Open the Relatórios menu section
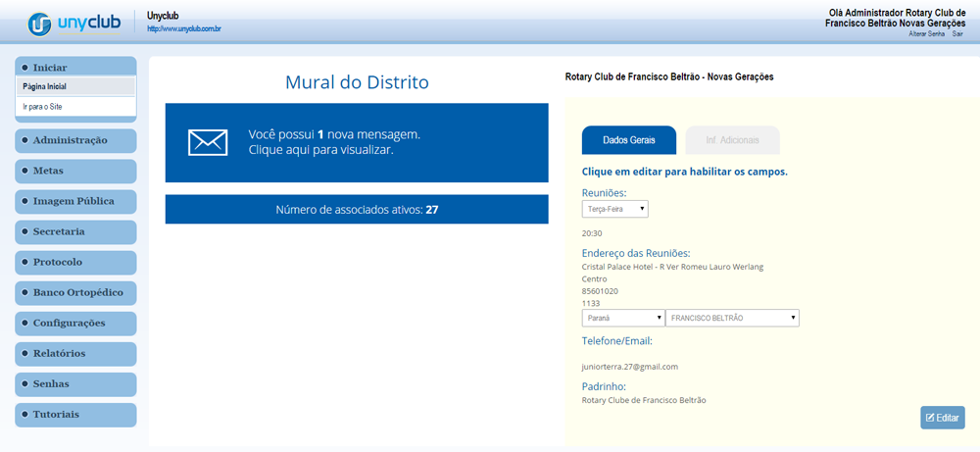Screen dimensions: 980x452 coord(75,353)
